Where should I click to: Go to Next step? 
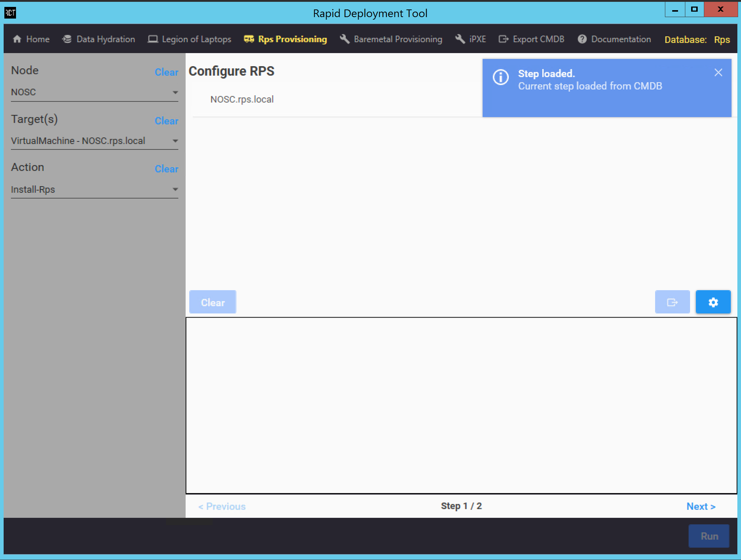click(701, 506)
